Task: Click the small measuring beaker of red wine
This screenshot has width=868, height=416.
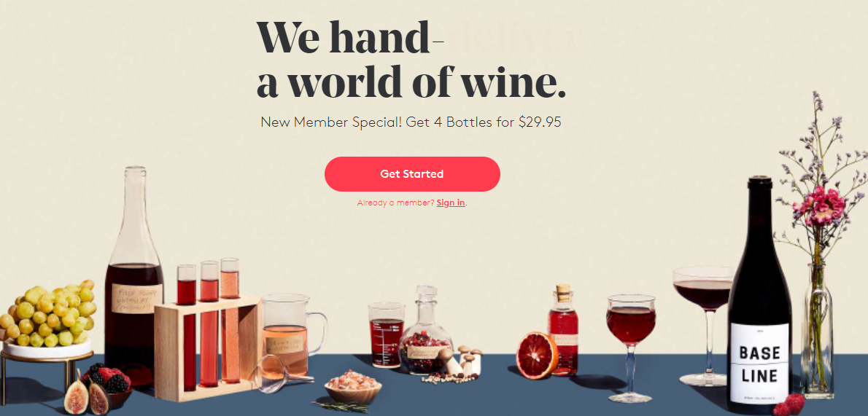Action: coord(386,334)
